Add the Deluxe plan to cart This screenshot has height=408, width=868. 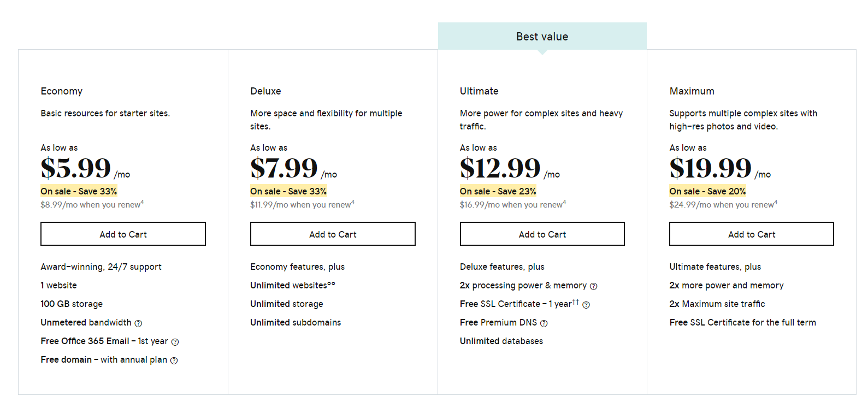(x=333, y=234)
